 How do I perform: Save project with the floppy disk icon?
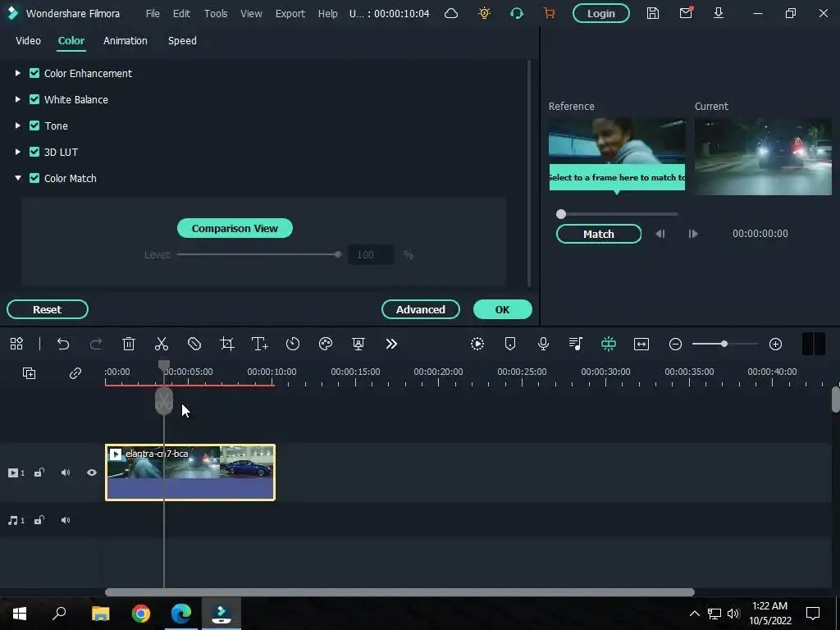point(652,13)
